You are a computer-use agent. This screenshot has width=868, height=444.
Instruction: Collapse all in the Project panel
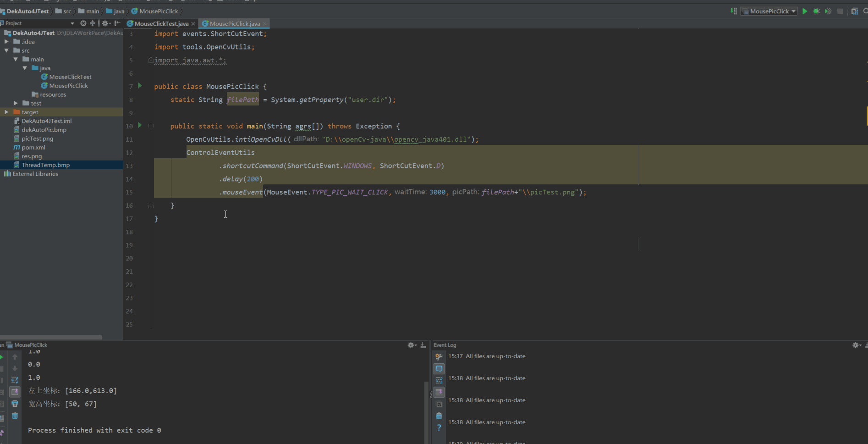coord(93,23)
